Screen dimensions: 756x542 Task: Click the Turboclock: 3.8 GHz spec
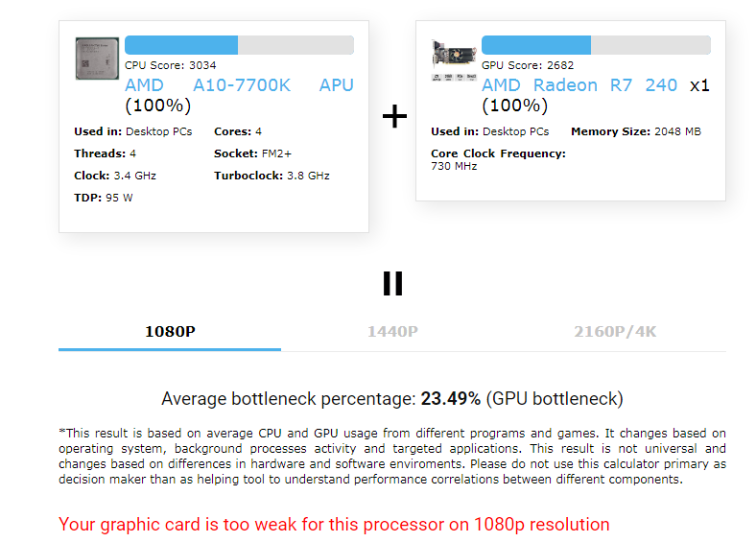272,176
